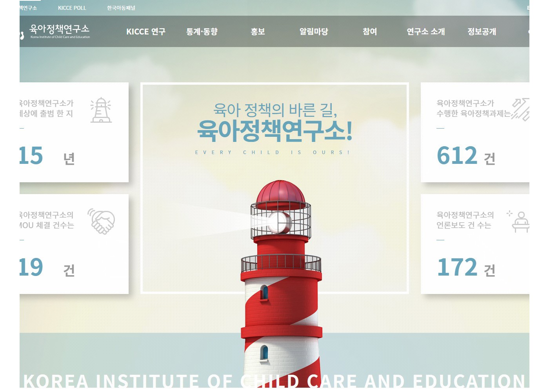The image size is (549, 392).
Task: Open the 한국아동패널 top link
Action: tap(121, 8)
